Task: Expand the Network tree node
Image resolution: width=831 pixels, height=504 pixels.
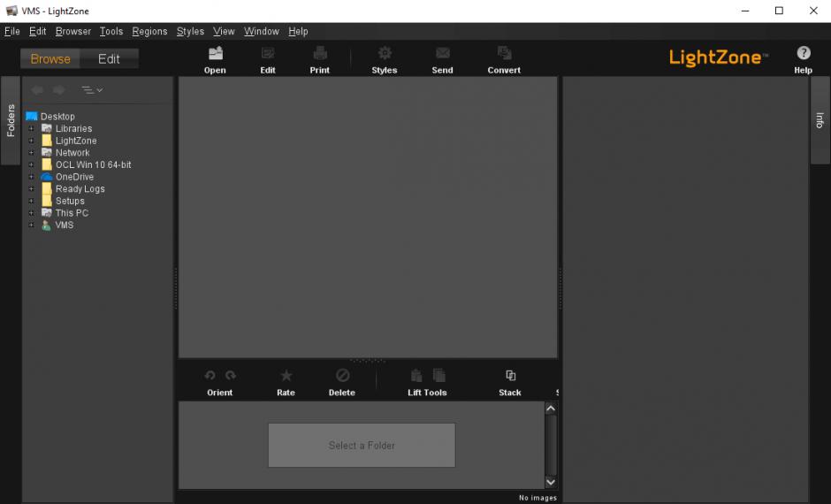Action: pyautogui.click(x=31, y=153)
